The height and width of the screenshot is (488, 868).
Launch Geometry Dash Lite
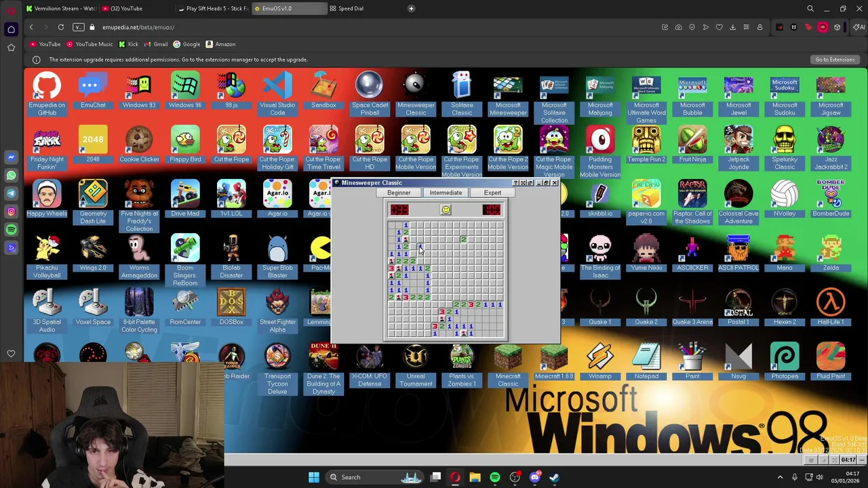coord(93,202)
